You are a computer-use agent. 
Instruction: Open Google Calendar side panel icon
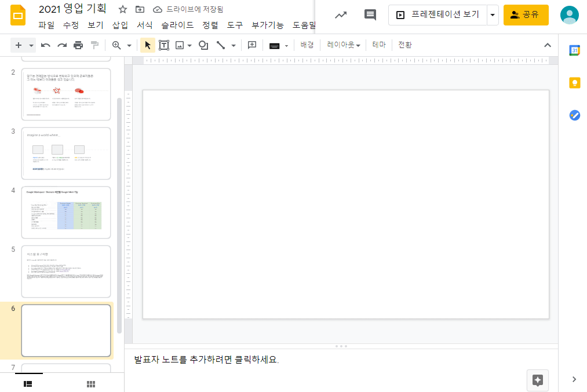[x=575, y=50]
